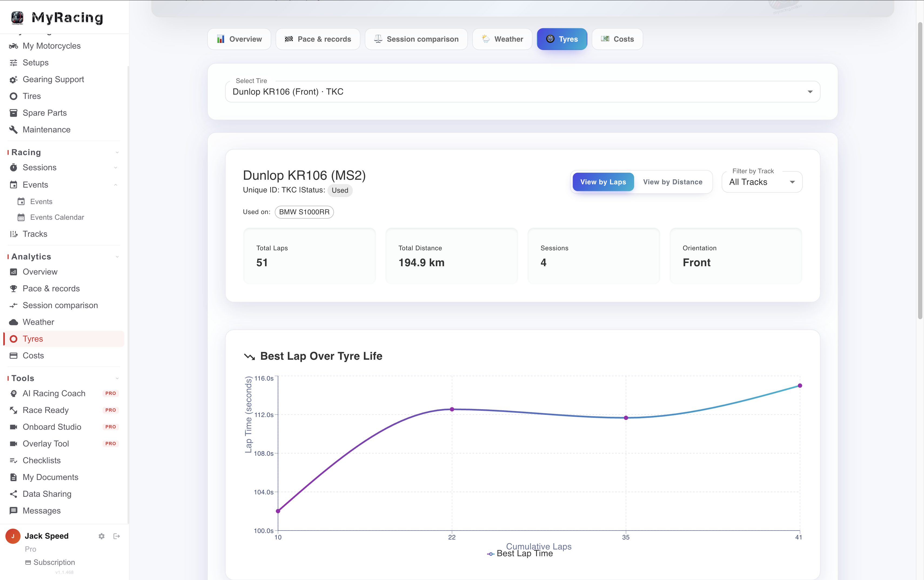Open My Motorcycles via its bike icon
Image resolution: width=924 pixels, height=580 pixels.
14,46
